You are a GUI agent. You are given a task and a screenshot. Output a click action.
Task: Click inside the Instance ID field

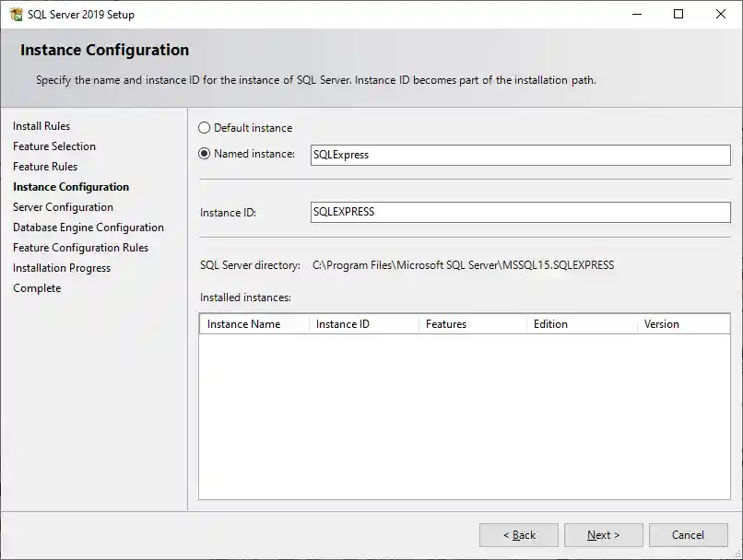coord(521,212)
